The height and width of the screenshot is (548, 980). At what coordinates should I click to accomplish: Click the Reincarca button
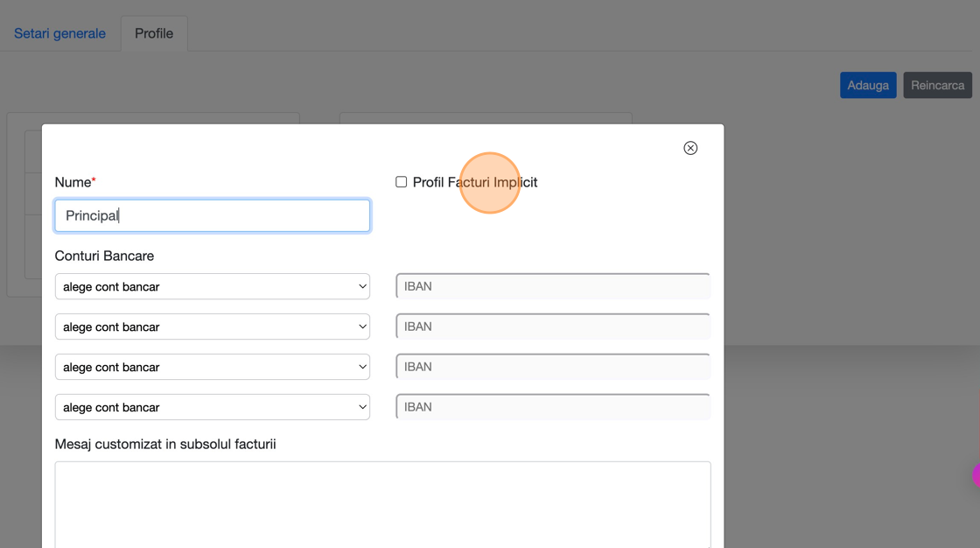coord(937,85)
